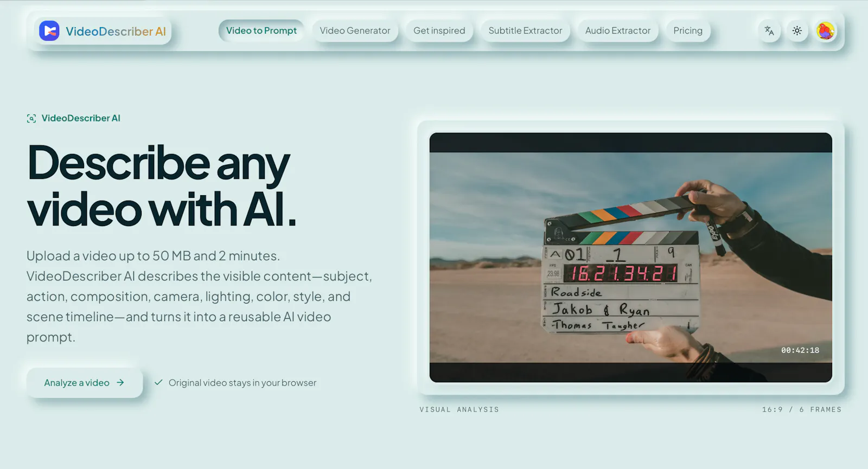This screenshot has width=868, height=469.
Task: Open the Audio Extractor tab
Action: tap(618, 31)
